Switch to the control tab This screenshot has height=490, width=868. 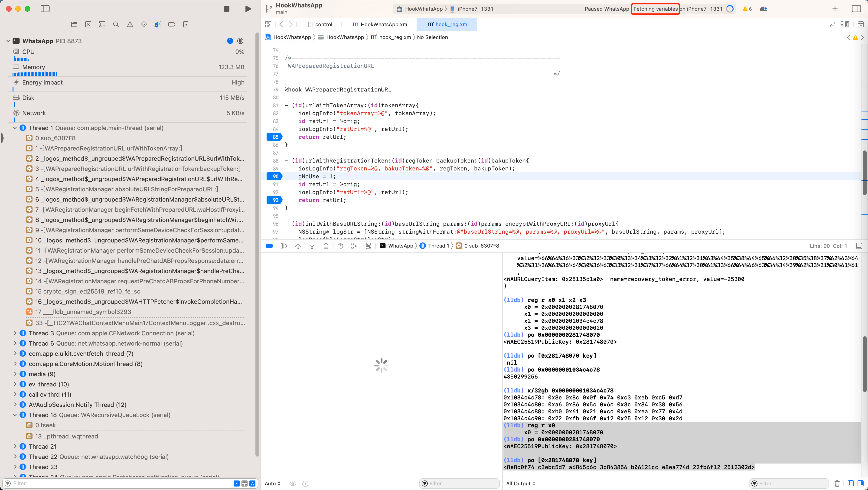pyautogui.click(x=320, y=24)
